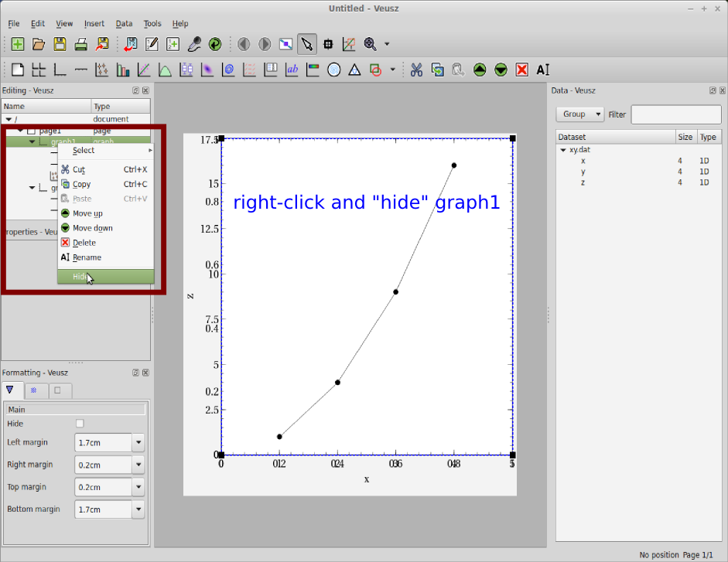Collapse the xy.dat dataset tree
728x562 pixels.
click(x=562, y=149)
